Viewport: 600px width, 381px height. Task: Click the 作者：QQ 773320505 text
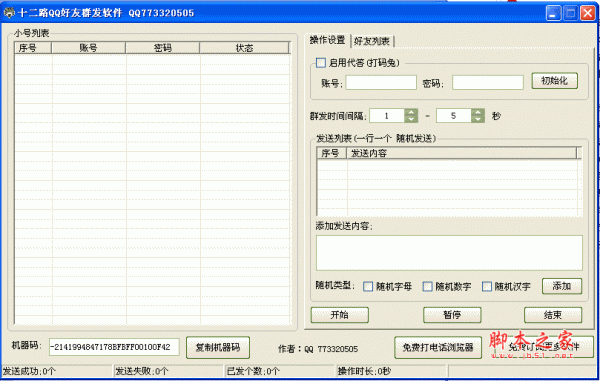[x=318, y=349]
